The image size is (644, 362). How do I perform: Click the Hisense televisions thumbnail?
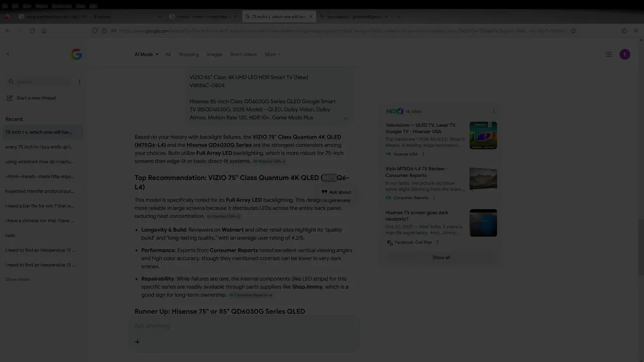(483, 135)
